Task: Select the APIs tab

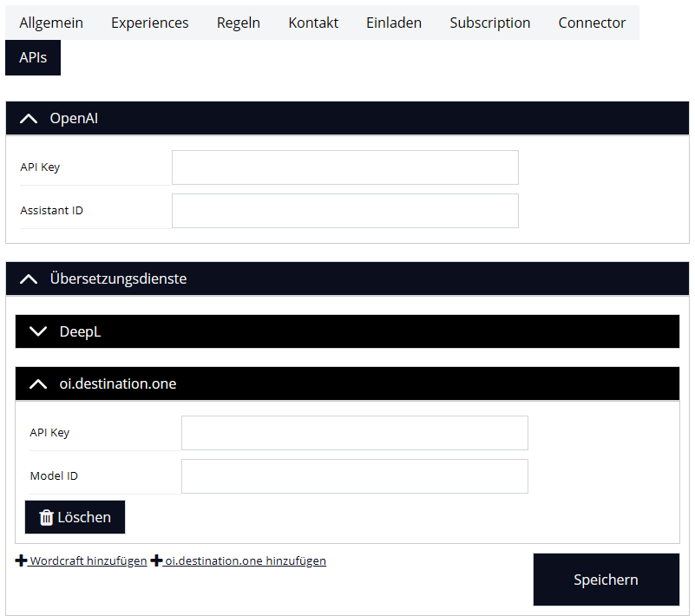Action: coord(33,57)
